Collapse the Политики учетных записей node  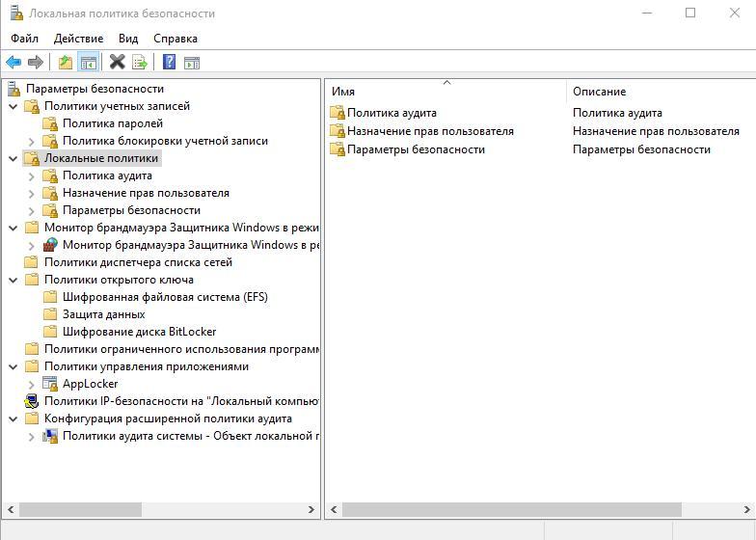click(x=13, y=106)
